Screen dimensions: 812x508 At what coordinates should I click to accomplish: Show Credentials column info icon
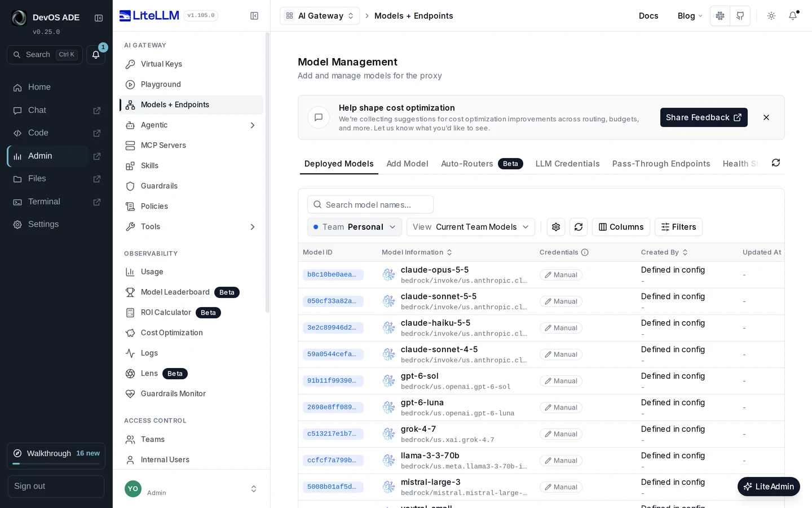point(585,252)
